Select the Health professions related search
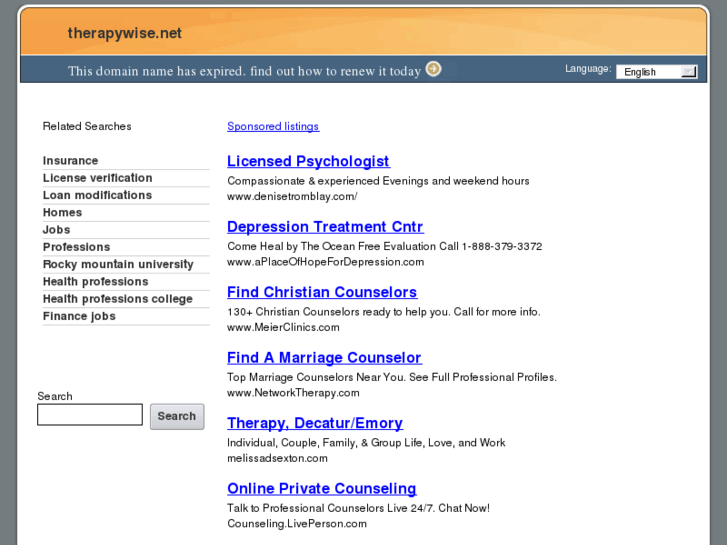 96,282
